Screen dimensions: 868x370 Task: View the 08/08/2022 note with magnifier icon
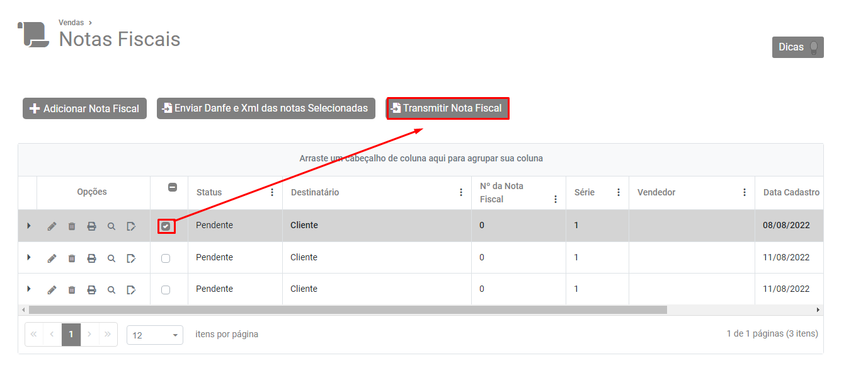(x=111, y=226)
